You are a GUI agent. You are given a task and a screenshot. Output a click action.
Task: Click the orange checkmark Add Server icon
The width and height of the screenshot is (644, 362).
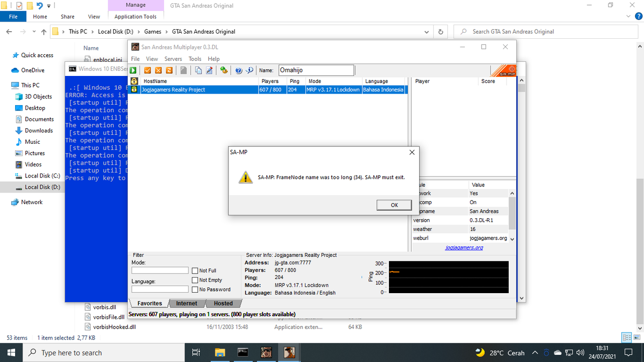[148, 70]
